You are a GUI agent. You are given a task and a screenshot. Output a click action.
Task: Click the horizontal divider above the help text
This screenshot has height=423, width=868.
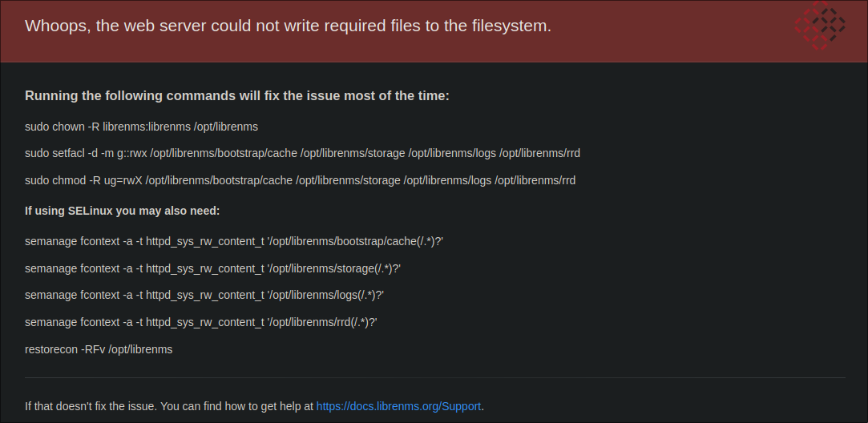pos(435,377)
